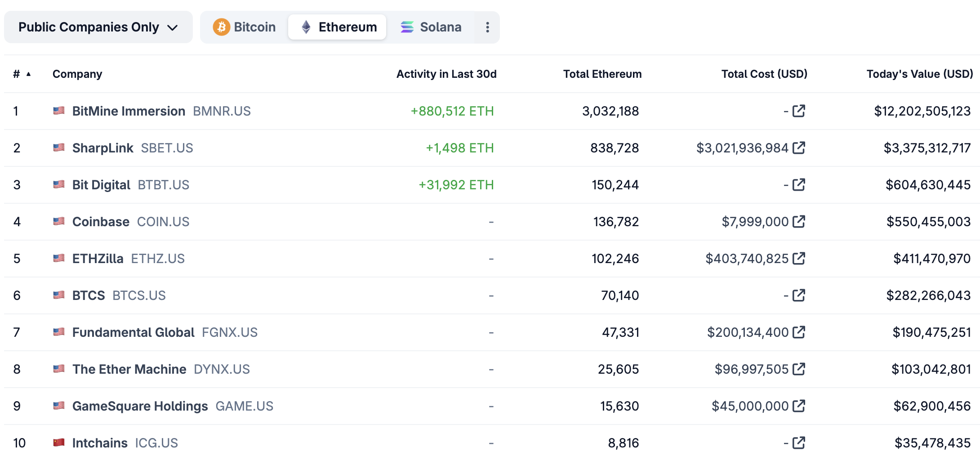
Task: Open the Public Companies Only dropdown
Action: click(x=98, y=27)
